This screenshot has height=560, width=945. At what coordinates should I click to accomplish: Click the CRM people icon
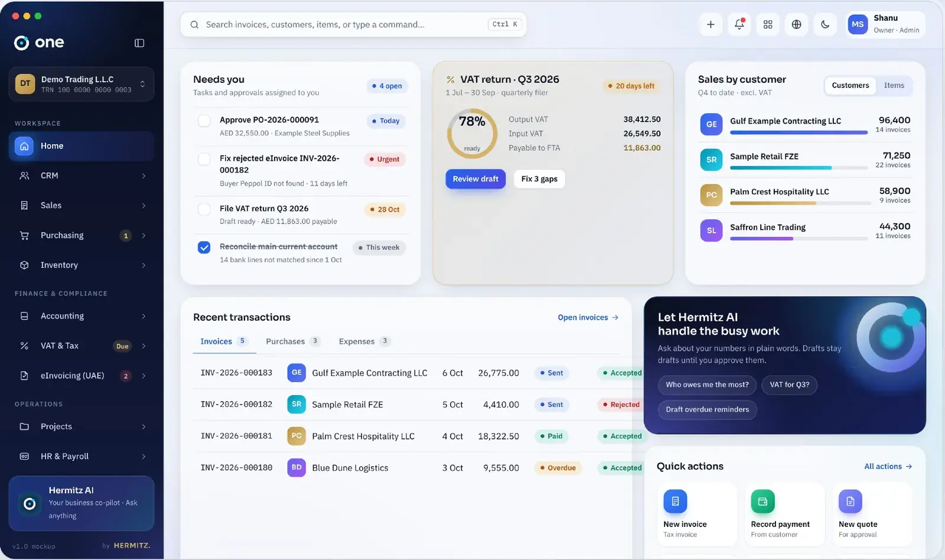24,175
